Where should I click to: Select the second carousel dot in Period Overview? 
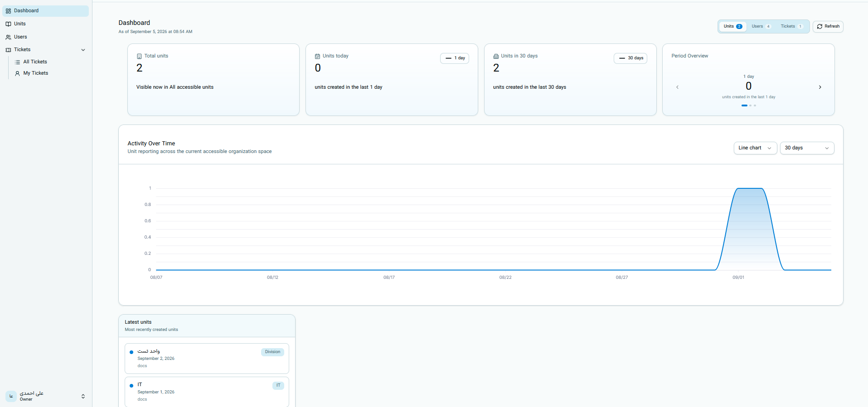751,105
